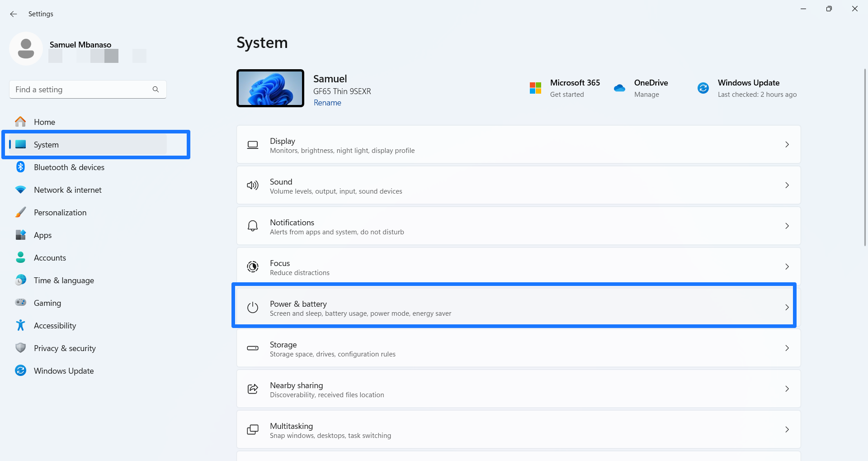This screenshot has height=461, width=868.
Task: Open Multitasking using its chevron arrow
Action: pos(787,430)
